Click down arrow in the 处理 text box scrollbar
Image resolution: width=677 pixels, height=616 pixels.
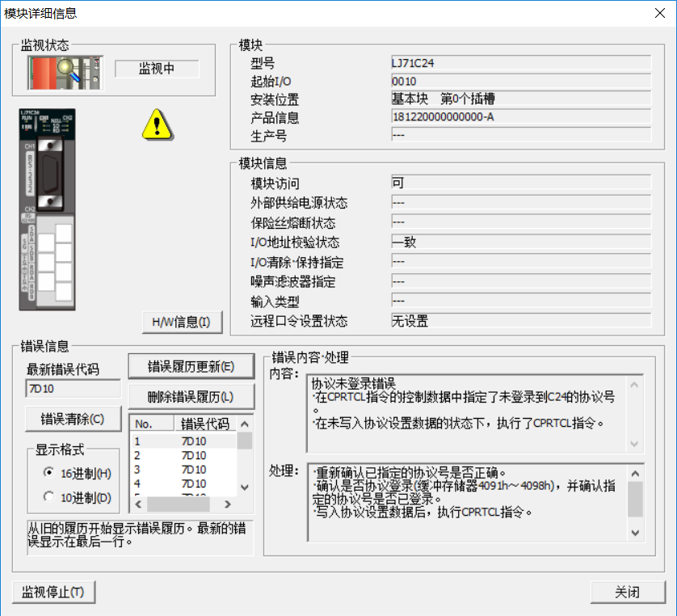tap(636, 533)
